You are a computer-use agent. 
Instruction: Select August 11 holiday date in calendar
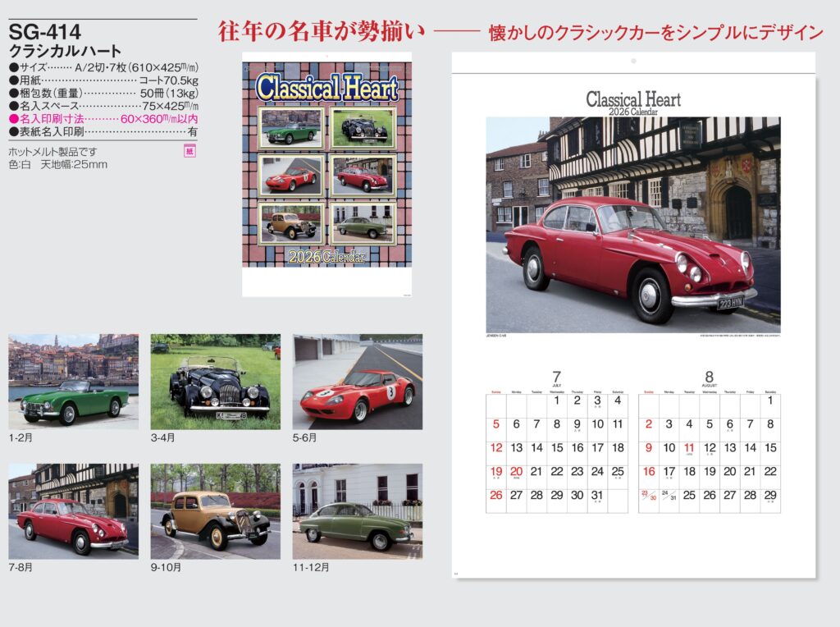(x=689, y=448)
